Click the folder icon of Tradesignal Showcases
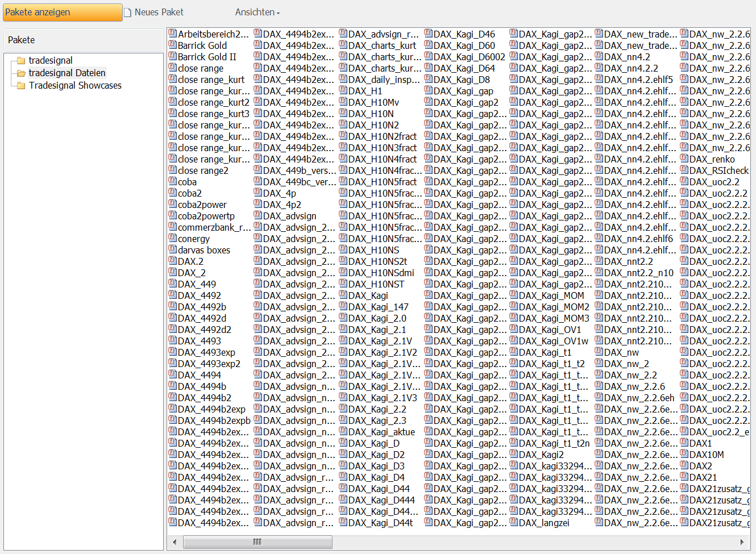The image size is (756, 554). 21,85
